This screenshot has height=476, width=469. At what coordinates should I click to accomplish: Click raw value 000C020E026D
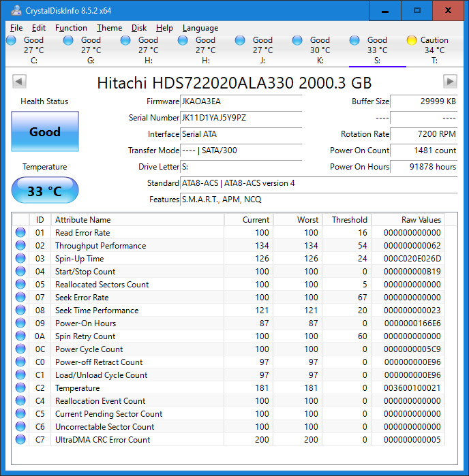click(x=412, y=258)
